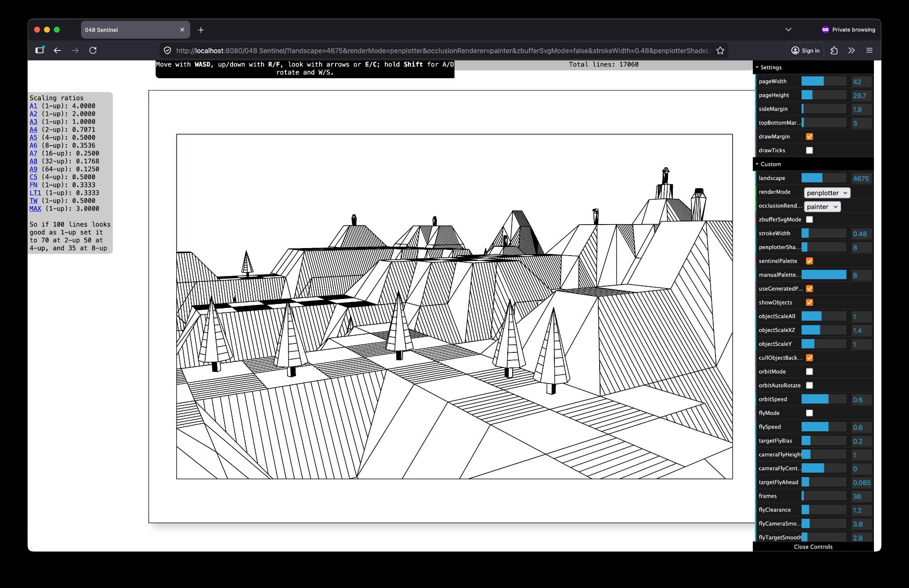Bookmark page with the star icon

(720, 51)
